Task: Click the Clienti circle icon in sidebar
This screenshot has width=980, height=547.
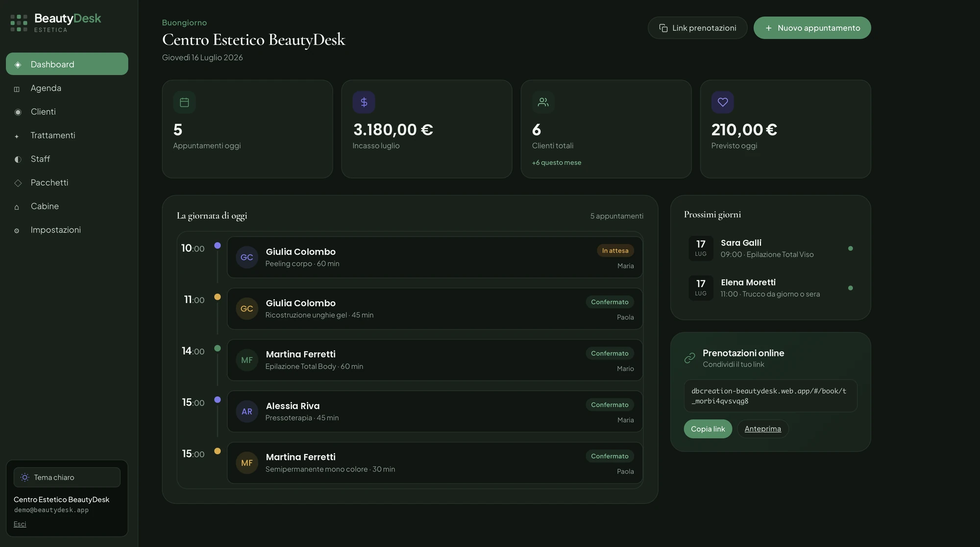Action: 18,112
